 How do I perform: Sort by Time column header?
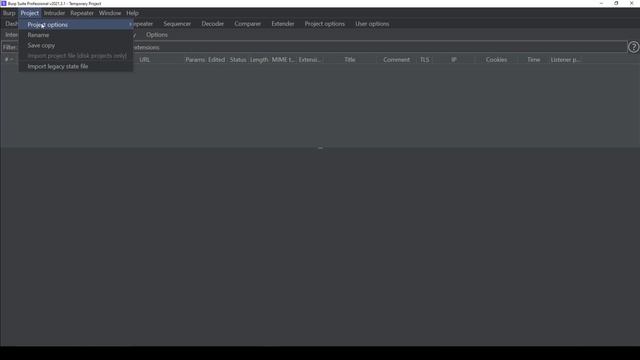533,60
